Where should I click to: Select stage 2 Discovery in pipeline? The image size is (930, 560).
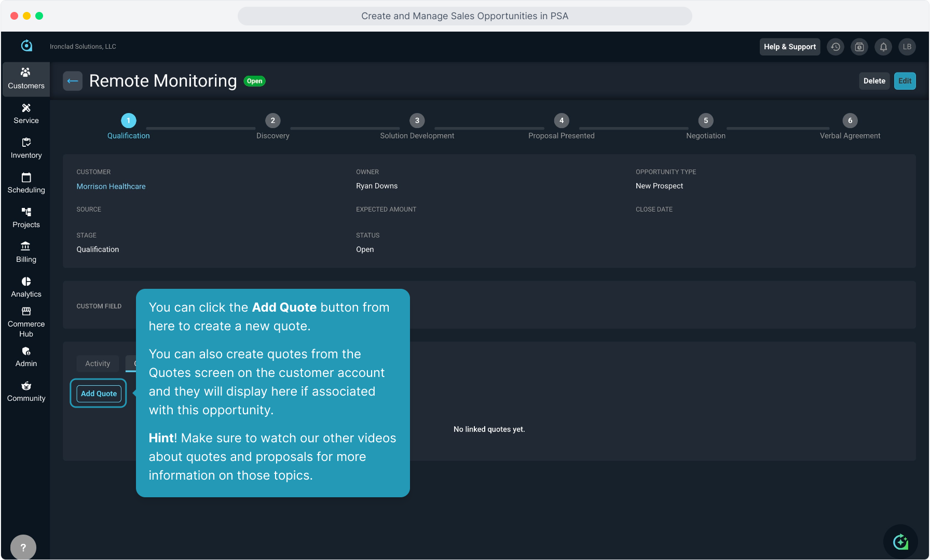(272, 121)
